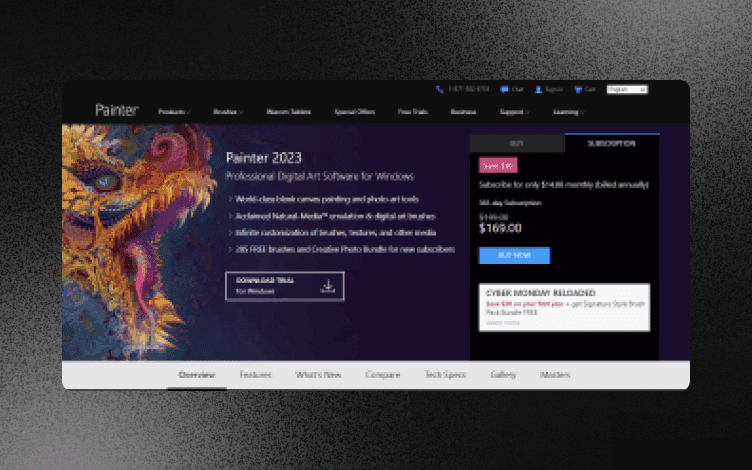Open the Gallery tab

(x=503, y=375)
